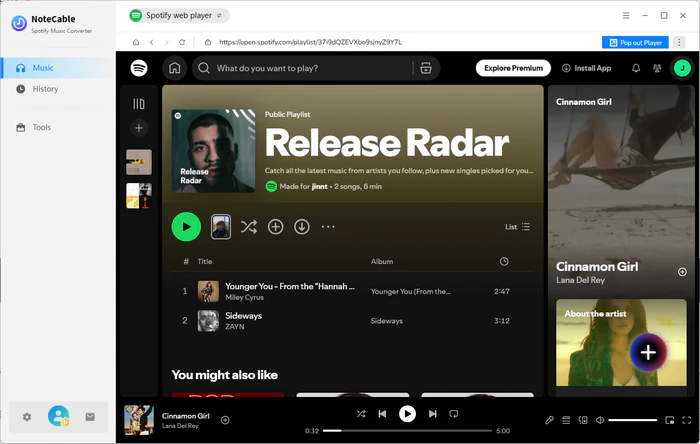Click the Spotify logo
Viewport: 700px width, 444px height.
click(x=139, y=68)
